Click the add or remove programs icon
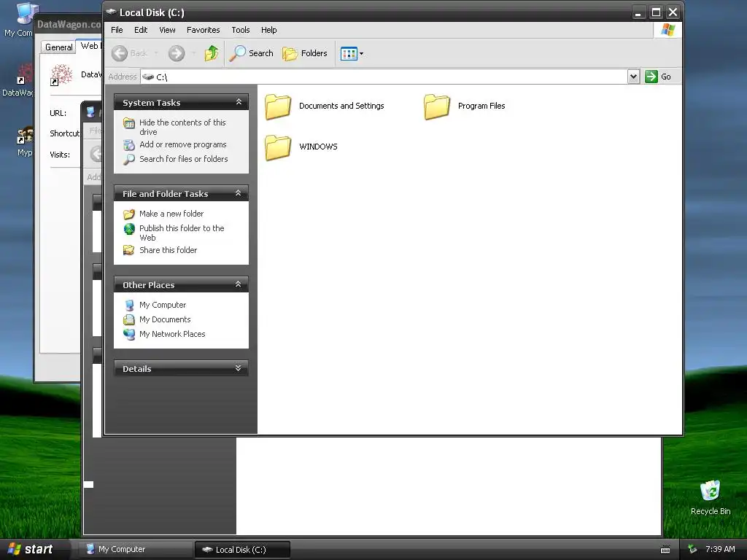Image resolution: width=747 pixels, height=560 pixels. click(x=129, y=145)
